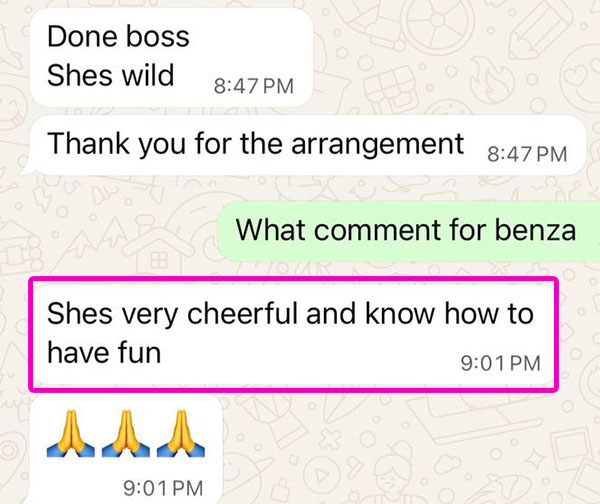Image resolution: width=600 pixels, height=504 pixels.
Task: Click the word "benza" in the green bubble
Action: [535, 230]
